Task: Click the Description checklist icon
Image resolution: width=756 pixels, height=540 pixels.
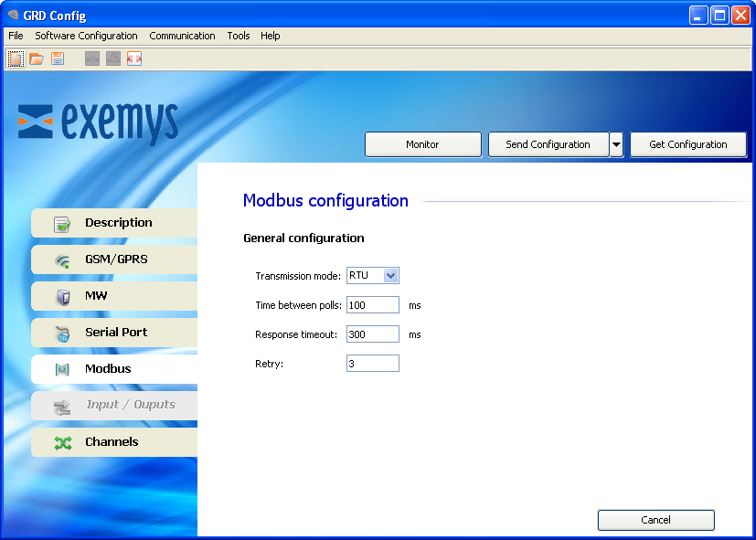Action: 62,224
